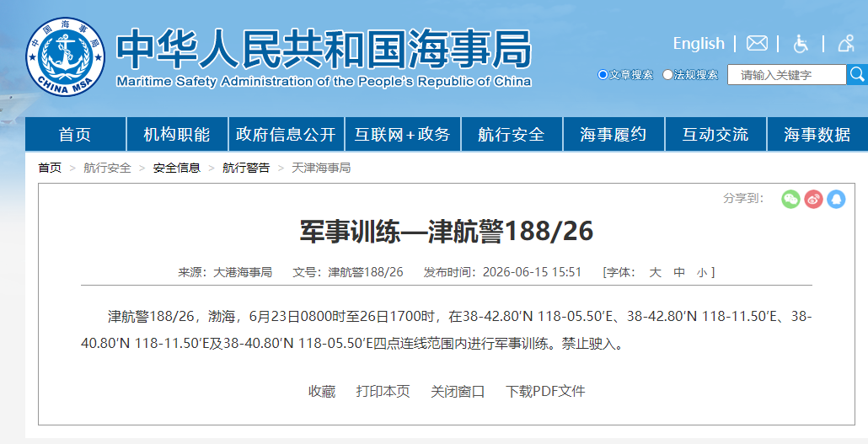Share the article via WeChat icon
868x444 pixels.
tap(790, 199)
